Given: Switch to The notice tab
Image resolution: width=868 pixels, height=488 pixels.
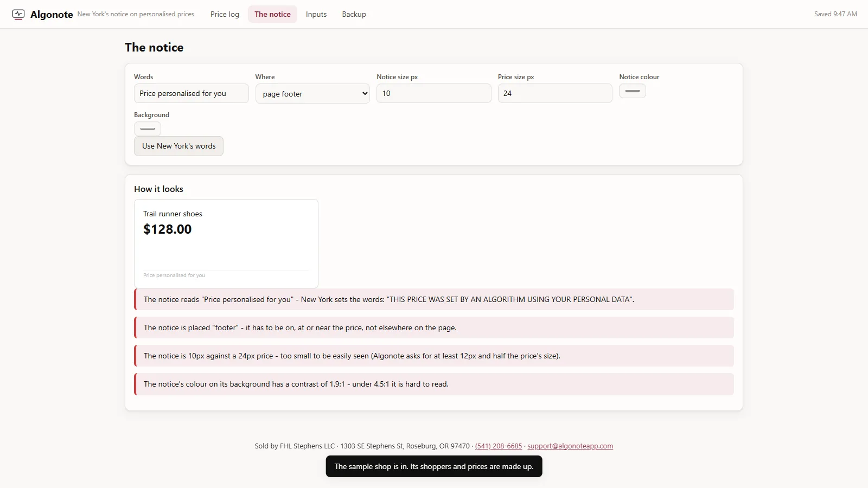Looking at the screenshot, I should [272, 14].
